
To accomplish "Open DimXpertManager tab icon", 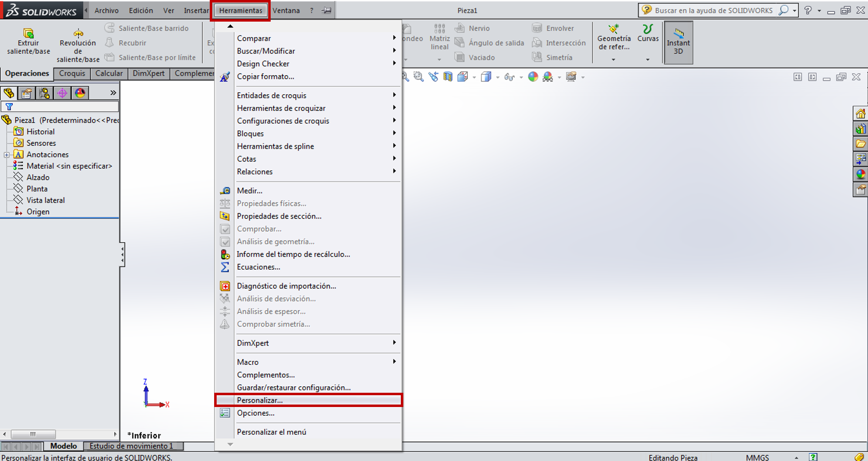I will tap(62, 93).
